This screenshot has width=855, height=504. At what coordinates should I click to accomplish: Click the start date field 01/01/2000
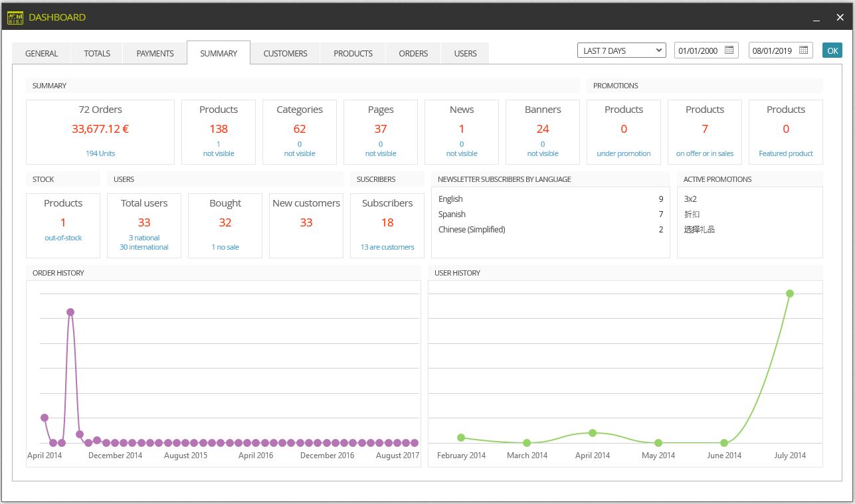pos(698,50)
